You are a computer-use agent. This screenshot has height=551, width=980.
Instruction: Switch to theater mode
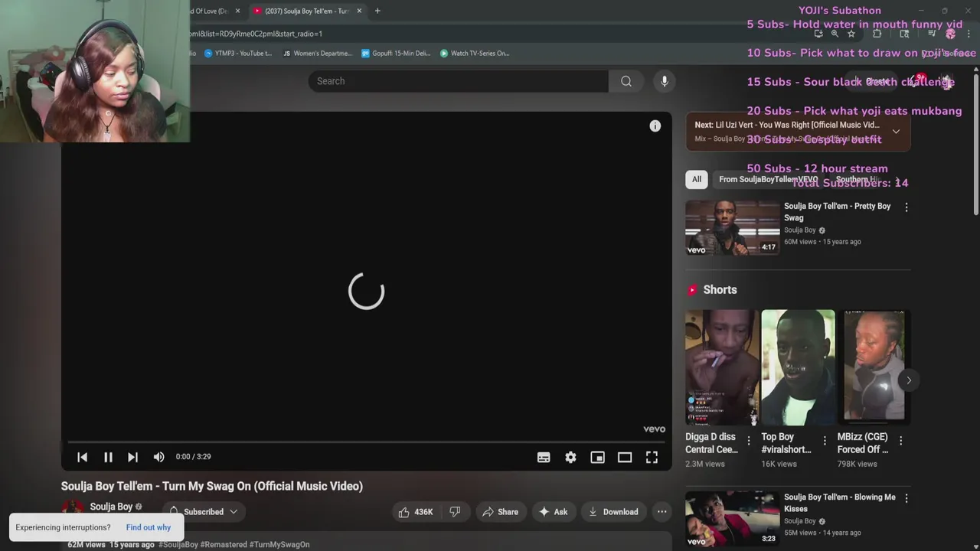(625, 457)
